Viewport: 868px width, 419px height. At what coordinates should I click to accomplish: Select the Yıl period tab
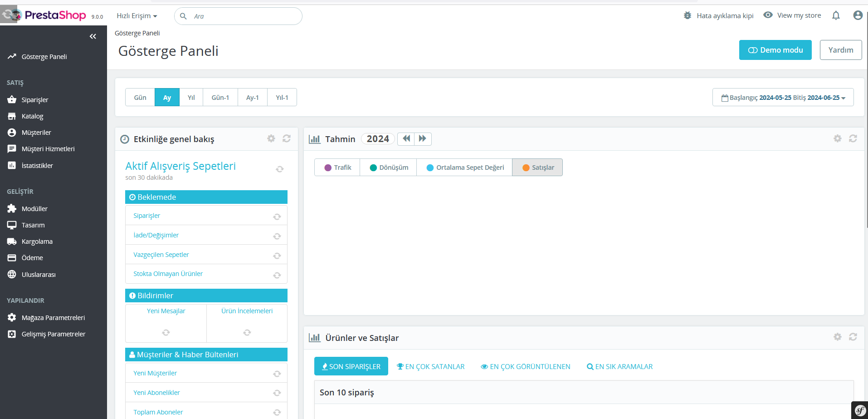pos(191,98)
